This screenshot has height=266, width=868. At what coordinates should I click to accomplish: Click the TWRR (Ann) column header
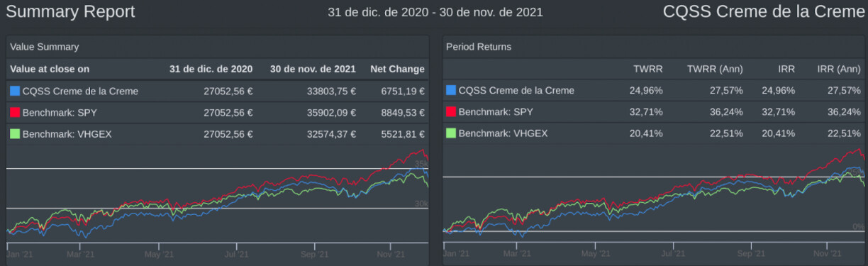point(715,69)
